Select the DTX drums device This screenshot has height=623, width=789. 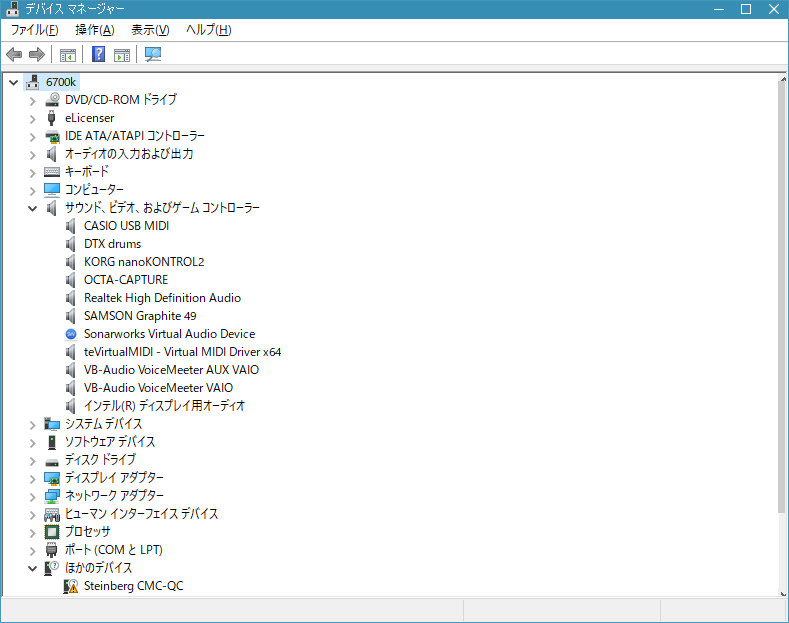112,244
